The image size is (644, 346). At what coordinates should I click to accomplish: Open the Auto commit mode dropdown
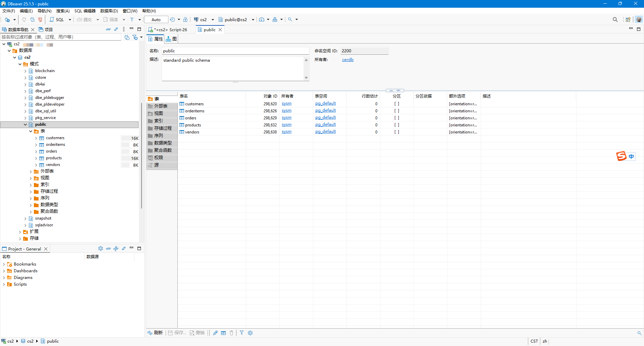coord(156,19)
